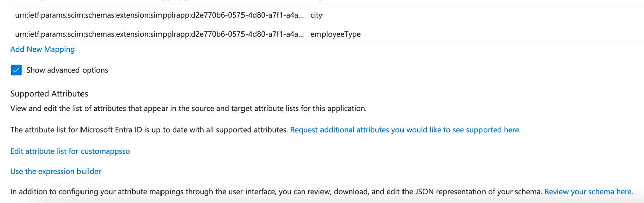Select the URN text in the employeeType row
Viewport: 644px width, 203px height.
click(x=151, y=34)
